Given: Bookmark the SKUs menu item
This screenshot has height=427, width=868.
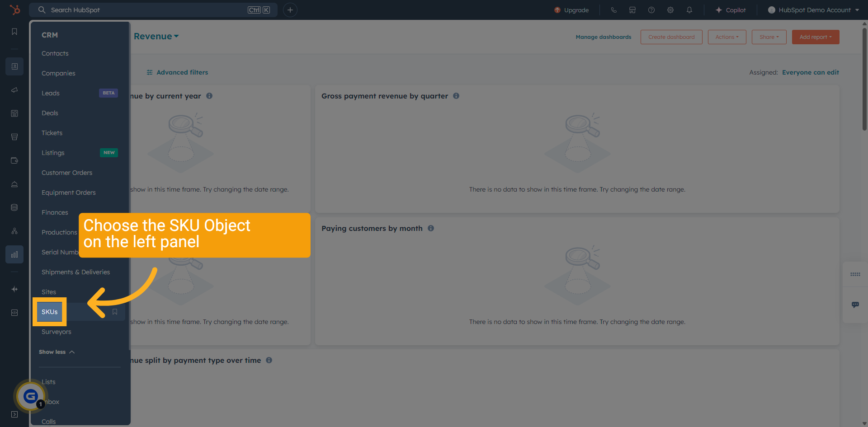Looking at the screenshot, I should click(115, 312).
